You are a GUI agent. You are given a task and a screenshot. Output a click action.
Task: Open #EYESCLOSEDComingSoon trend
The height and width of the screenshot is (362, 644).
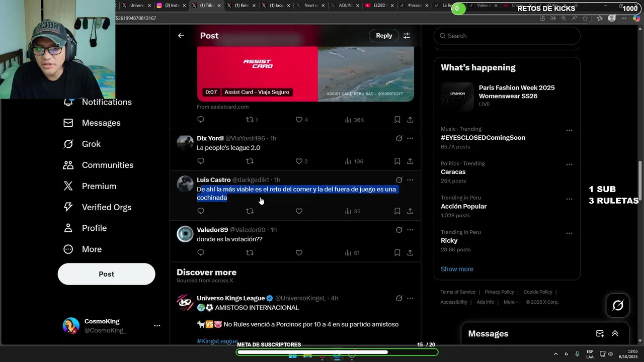coord(483,138)
